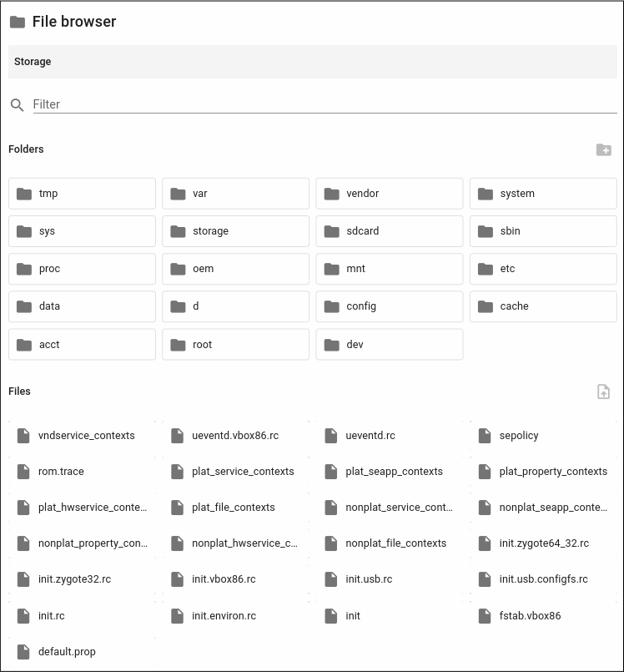Open the ueventd.vbox86.rc file
The height and width of the screenshot is (672, 624).
click(x=236, y=435)
